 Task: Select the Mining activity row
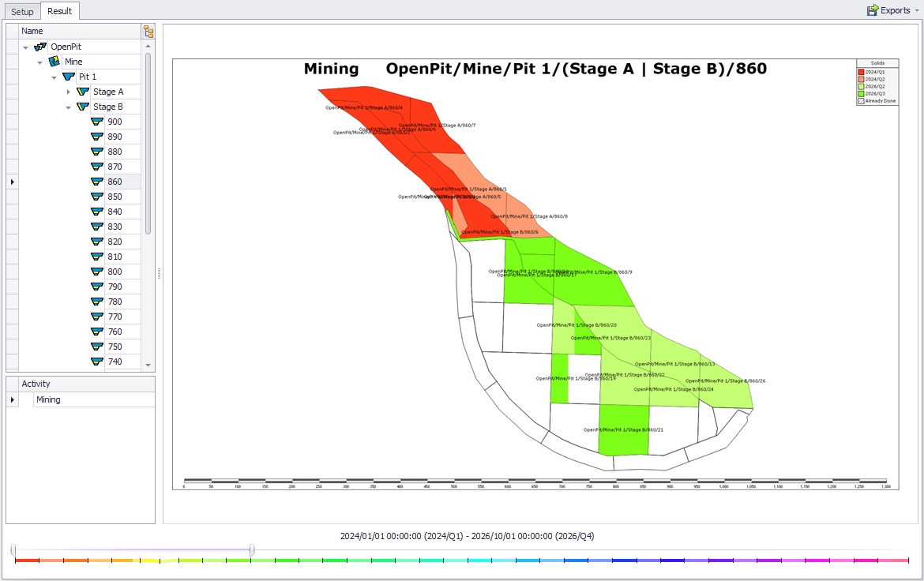pos(87,399)
